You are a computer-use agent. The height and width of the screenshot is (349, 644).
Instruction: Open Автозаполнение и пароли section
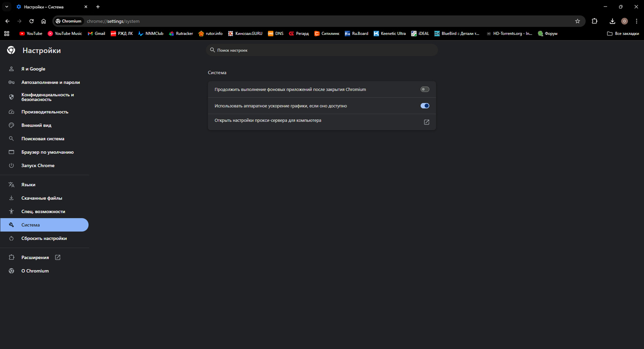[44, 82]
